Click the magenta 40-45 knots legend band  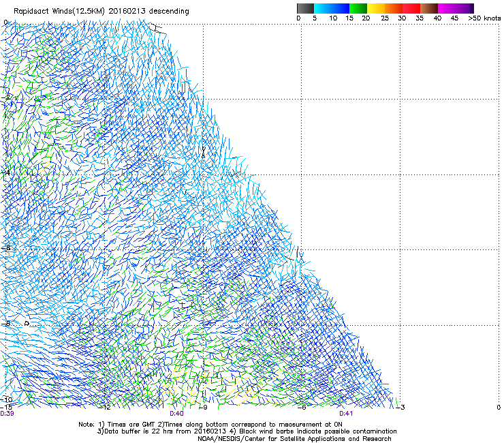tap(447, 8)
